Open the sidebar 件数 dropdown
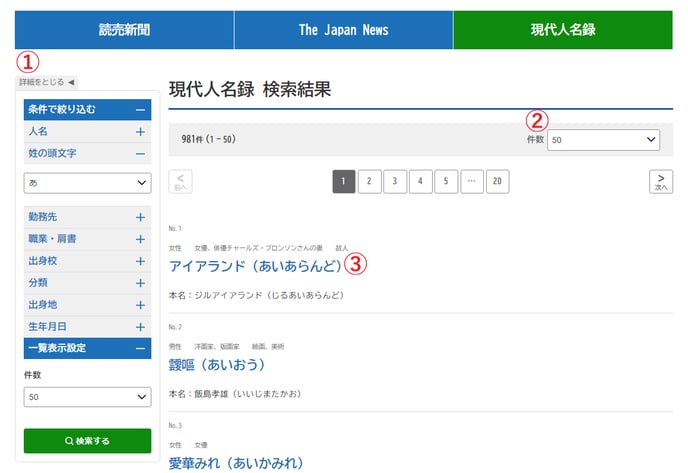Image resolution: width=688 pixels, height=473 pixels. (x=87, y=398)
